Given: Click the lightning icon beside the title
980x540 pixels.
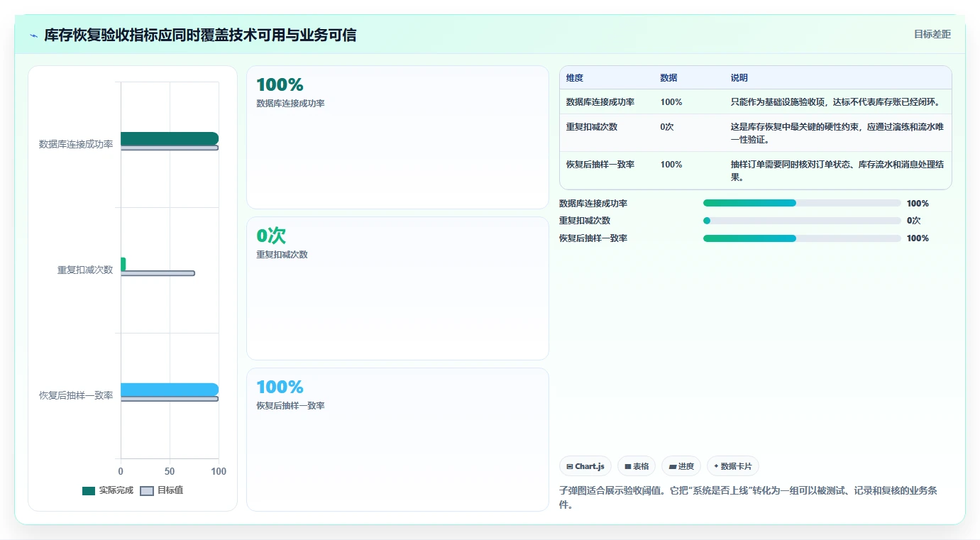Looking at the screenshot, I should [x=33, y=35].
